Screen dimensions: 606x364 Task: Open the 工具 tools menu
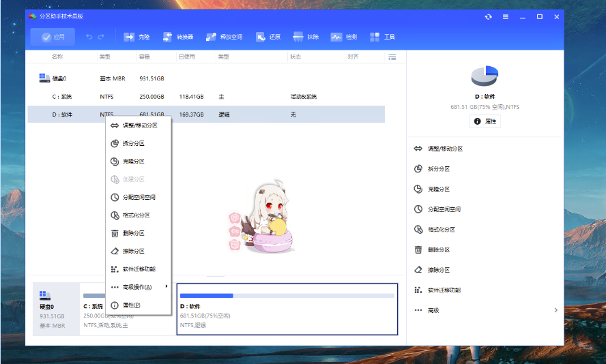pos(382,37)
